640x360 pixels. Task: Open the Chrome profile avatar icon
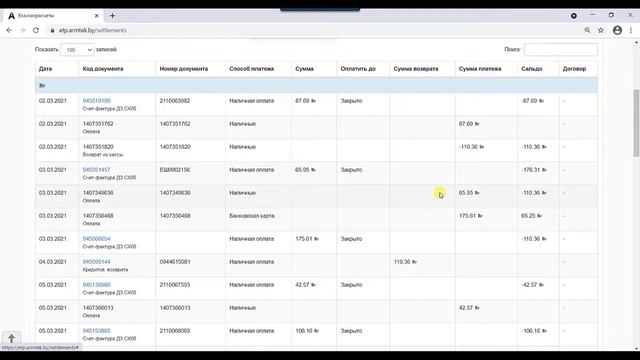tap(617, 30)
